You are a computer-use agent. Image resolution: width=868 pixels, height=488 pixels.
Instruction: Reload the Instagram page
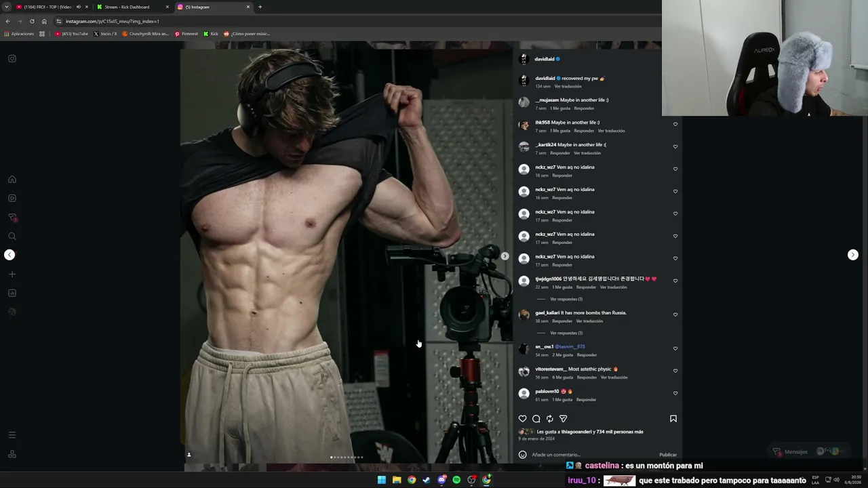pos(32,21)
